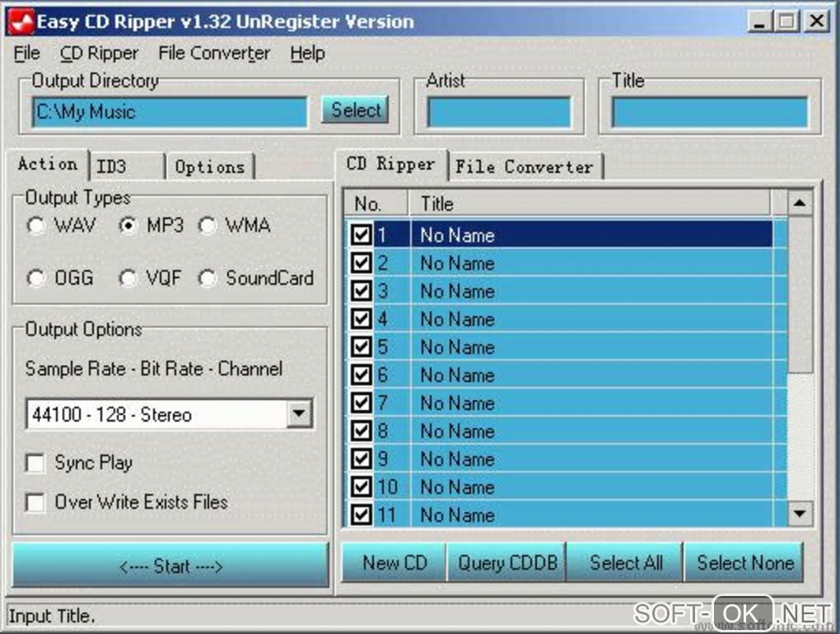Uncheck track 5 checkbox
The width and height of the screenshot is (840, 634).
(361, 347)
